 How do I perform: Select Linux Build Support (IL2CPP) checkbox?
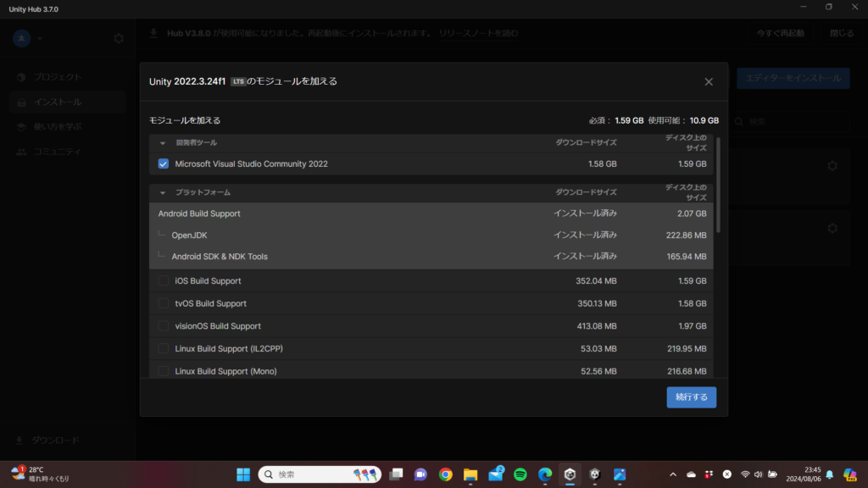(x=164, y=348)
